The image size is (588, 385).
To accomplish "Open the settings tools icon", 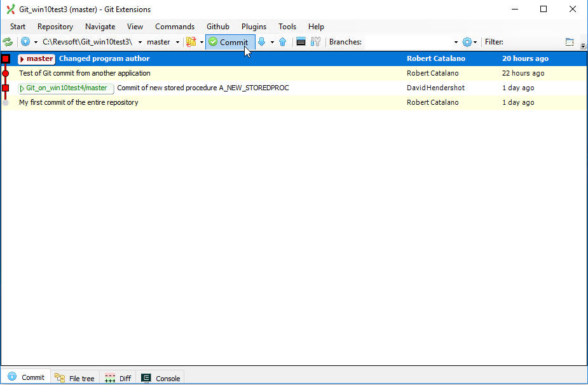I will [x=315, y=41].
